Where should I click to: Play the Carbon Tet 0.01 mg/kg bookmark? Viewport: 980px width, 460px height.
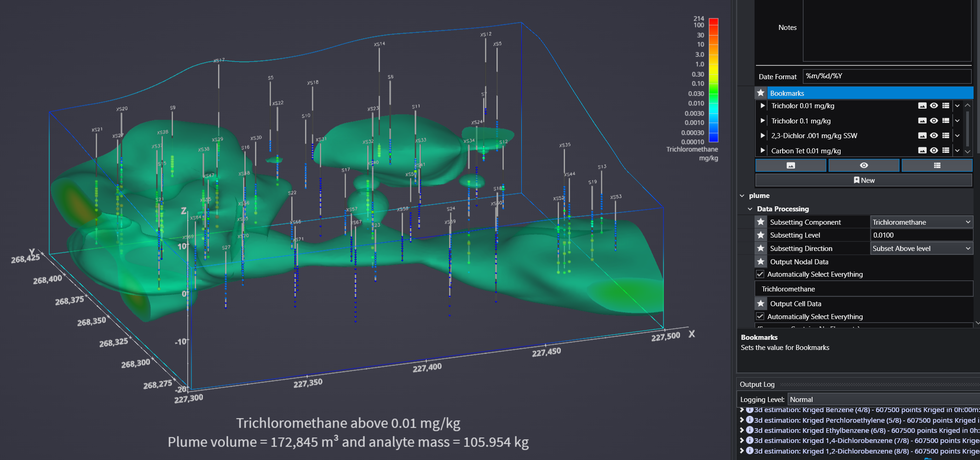coord(762,151)
